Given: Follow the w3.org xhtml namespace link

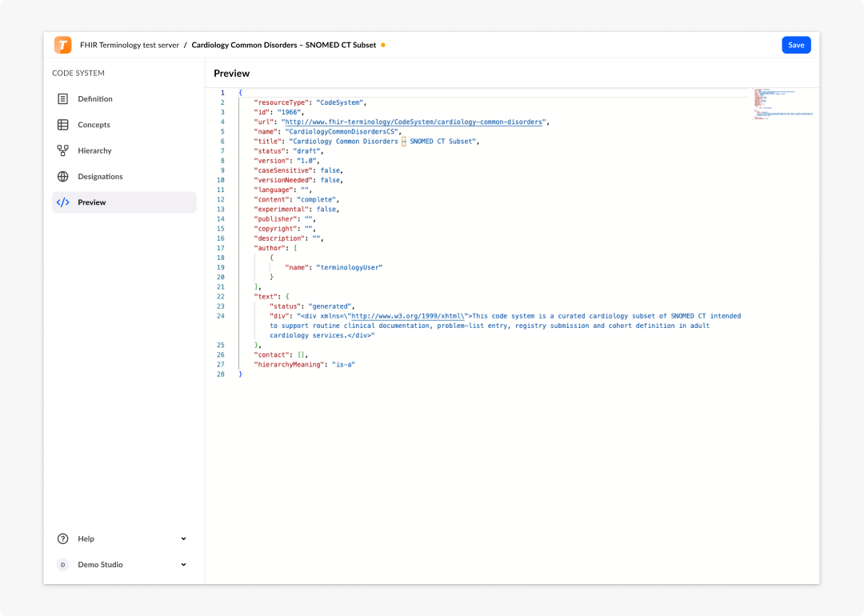Looking at the screenshot, I should 408,316.
